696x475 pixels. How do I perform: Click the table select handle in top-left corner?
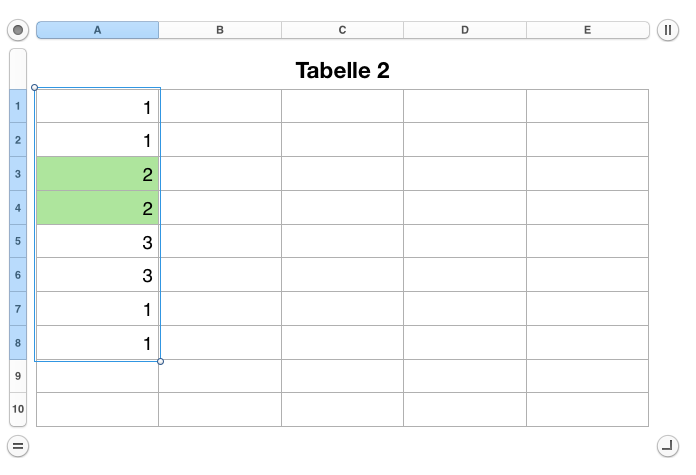tap(18, 30)
